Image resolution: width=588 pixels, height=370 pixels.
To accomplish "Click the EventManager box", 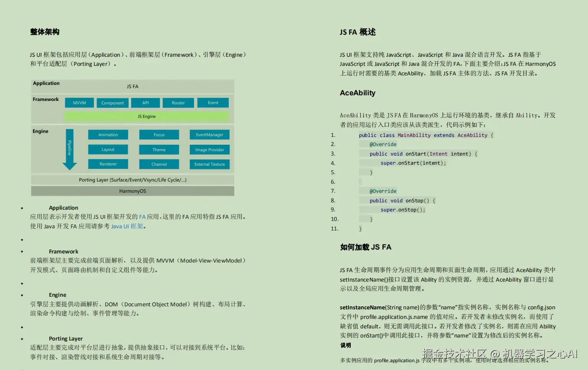I will pos(210,135).
